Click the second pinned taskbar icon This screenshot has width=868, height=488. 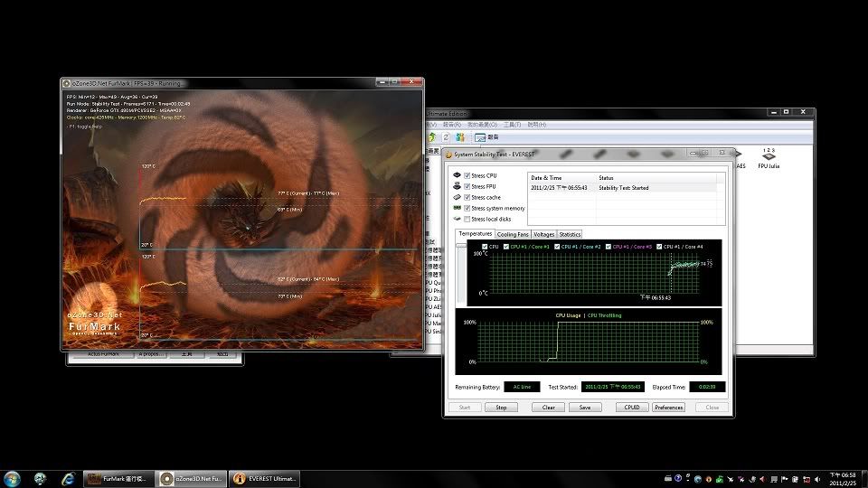[40, 479]
